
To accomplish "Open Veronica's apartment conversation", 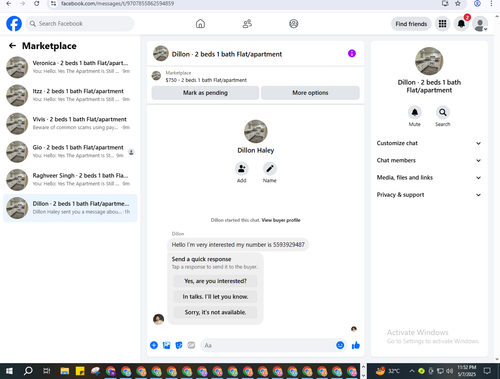I will click(70, 67).
